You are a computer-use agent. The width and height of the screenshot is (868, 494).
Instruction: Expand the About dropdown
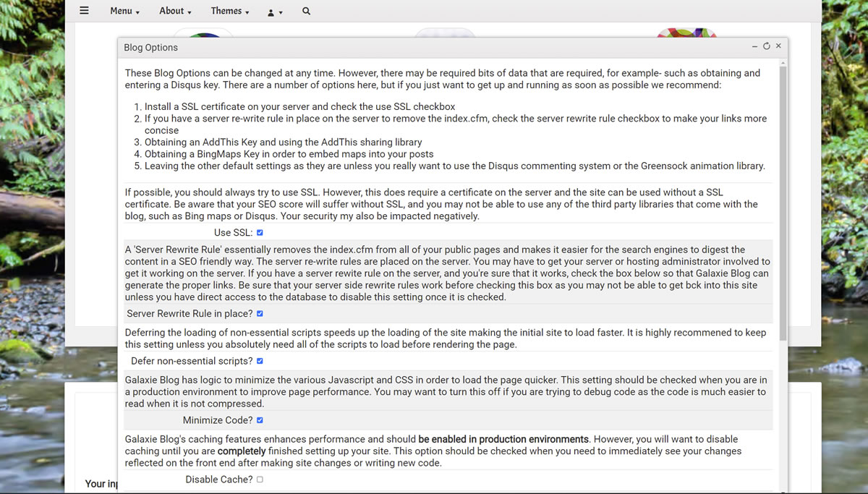pos(175,11)
